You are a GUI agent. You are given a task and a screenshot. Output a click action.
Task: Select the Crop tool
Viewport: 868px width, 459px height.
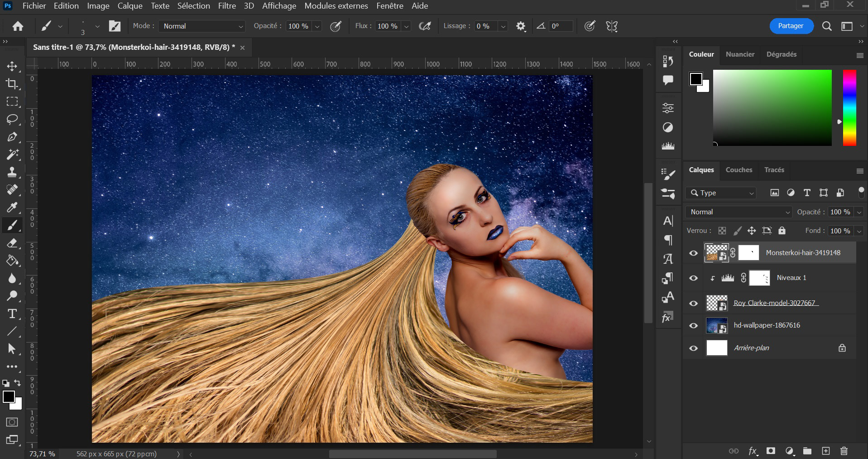point(12,84)
